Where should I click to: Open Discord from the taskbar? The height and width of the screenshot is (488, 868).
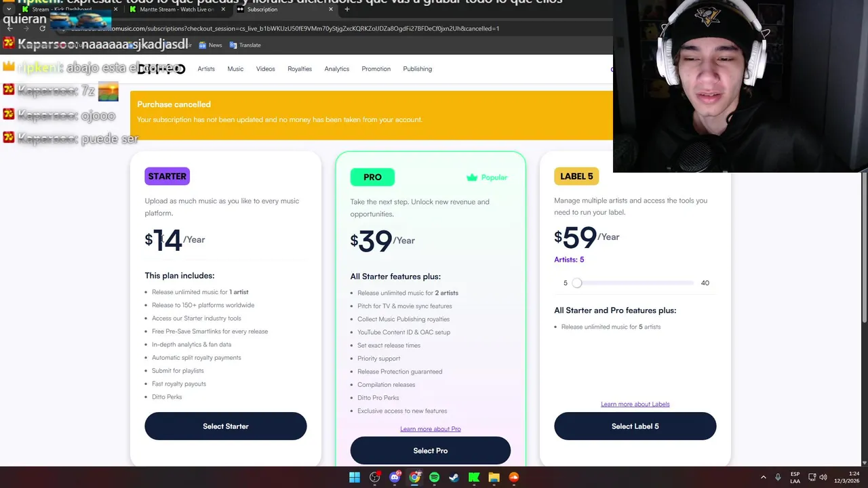pos(395,477)
